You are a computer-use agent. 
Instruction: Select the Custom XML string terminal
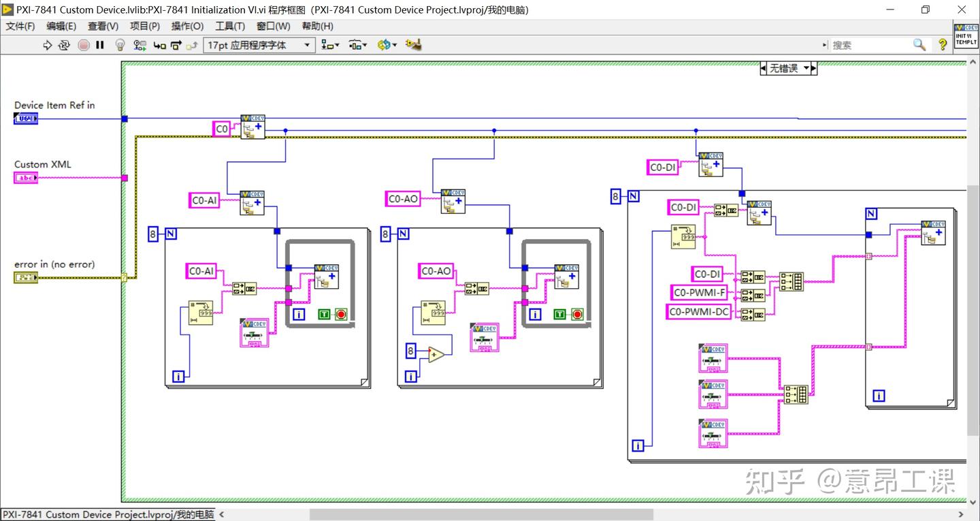pos(26,178)
